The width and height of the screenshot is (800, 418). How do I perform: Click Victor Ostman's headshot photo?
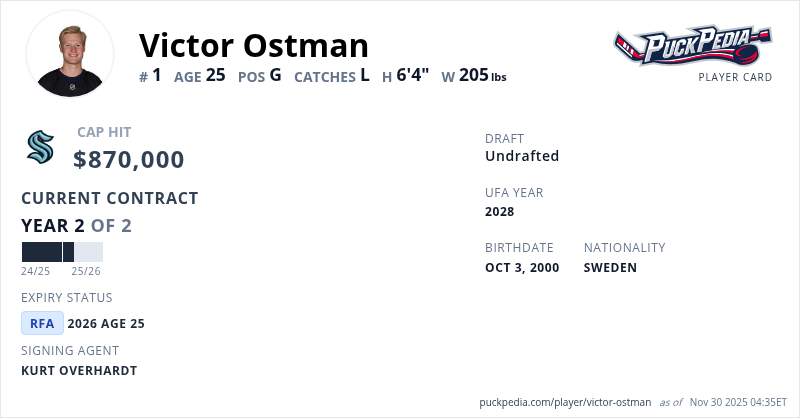[70, 53]
